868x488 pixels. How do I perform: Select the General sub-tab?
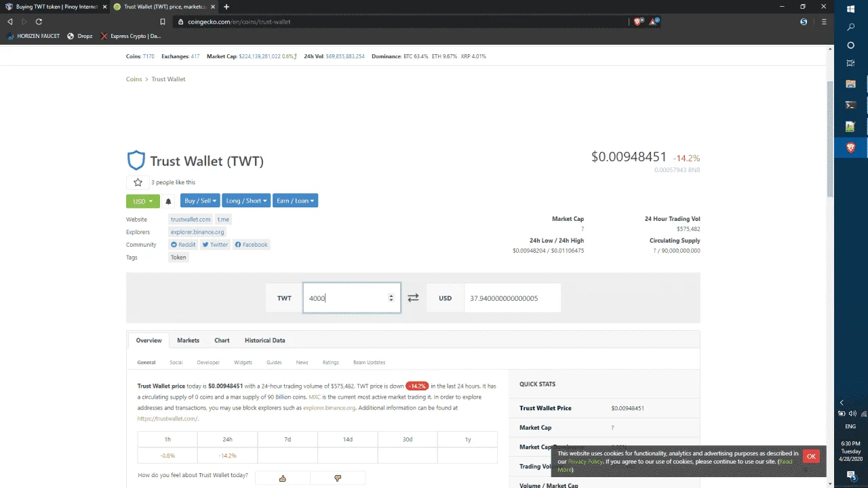[146, 363]
